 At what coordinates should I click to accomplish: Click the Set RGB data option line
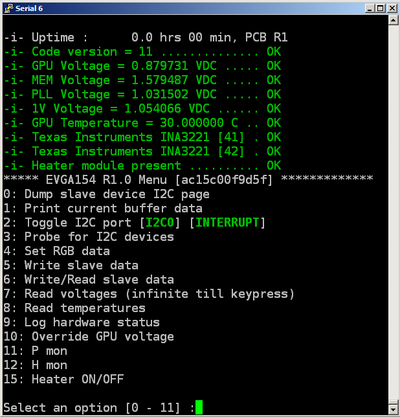pyautogui.click(x=57, y=251)
